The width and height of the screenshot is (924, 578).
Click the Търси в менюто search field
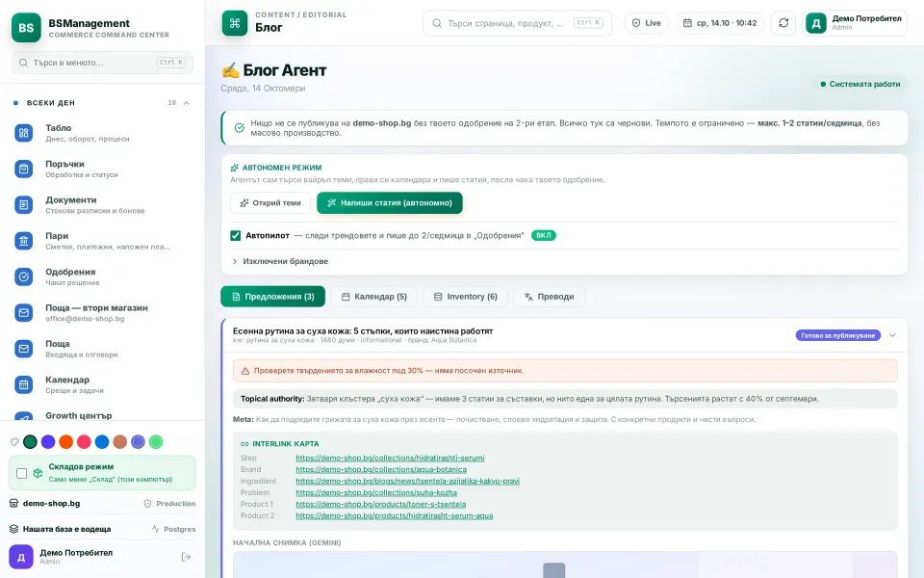102,63
